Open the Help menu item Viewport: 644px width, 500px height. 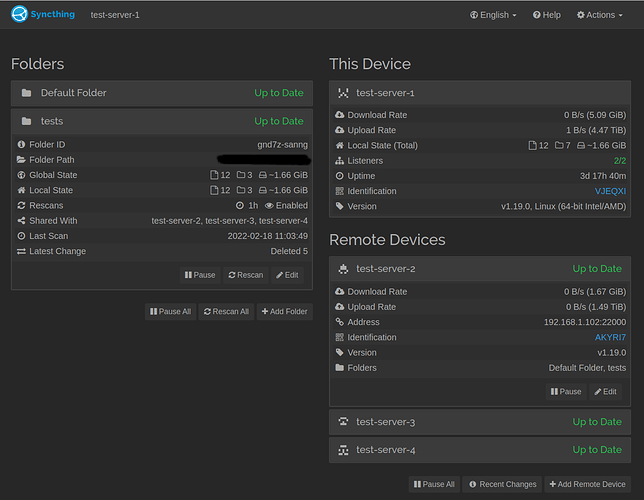coord(547,15)
